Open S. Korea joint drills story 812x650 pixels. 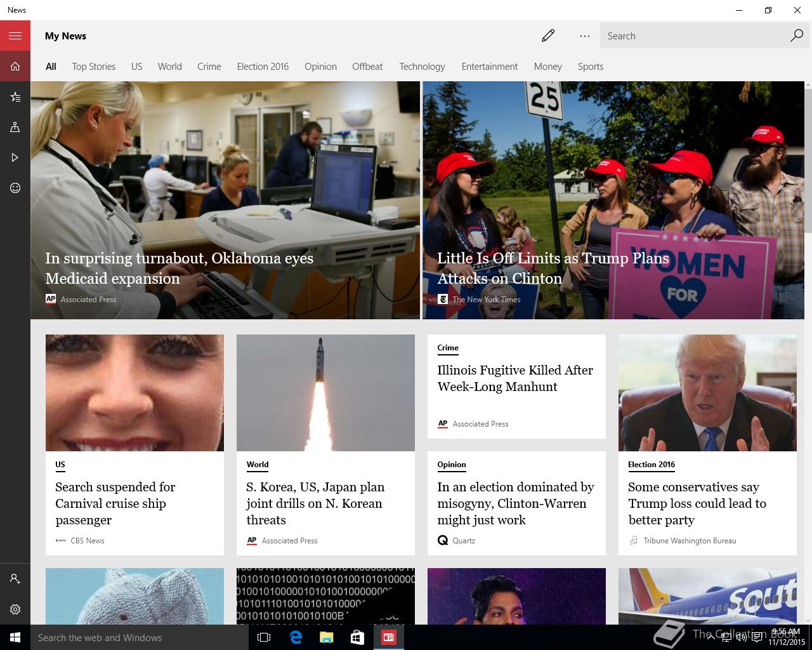(x=315, y=503)
